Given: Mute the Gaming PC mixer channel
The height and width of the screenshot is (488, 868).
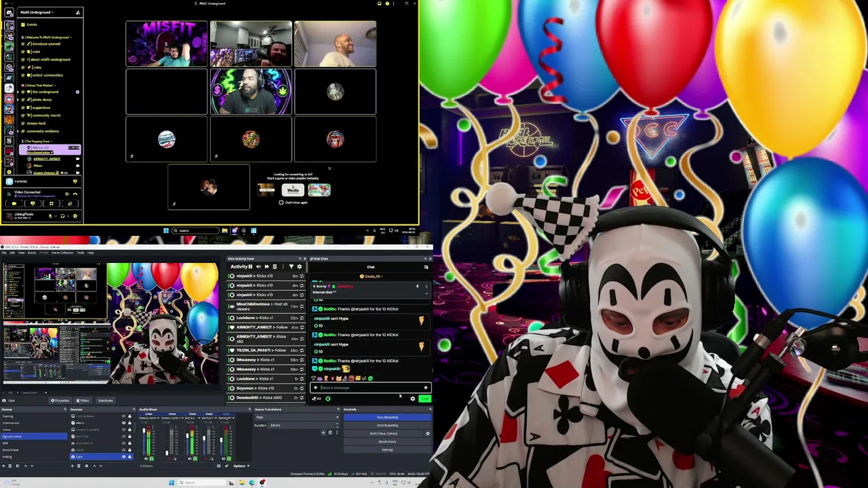Looking at the screenshot, I should (x=223, y=459).
